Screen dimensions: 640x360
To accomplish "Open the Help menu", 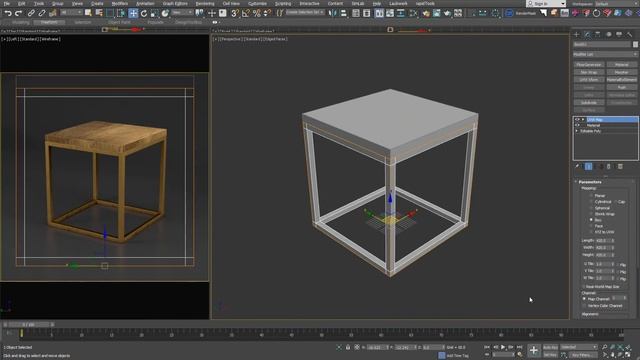I will point(376,3).
